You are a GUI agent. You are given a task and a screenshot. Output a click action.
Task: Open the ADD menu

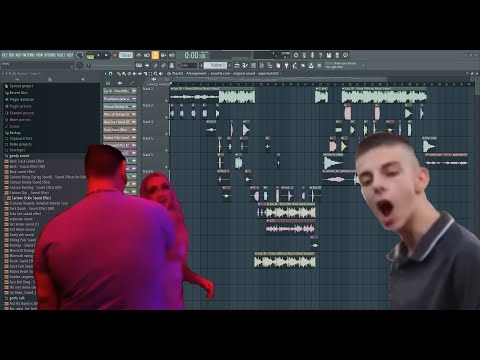click(18, 55)
